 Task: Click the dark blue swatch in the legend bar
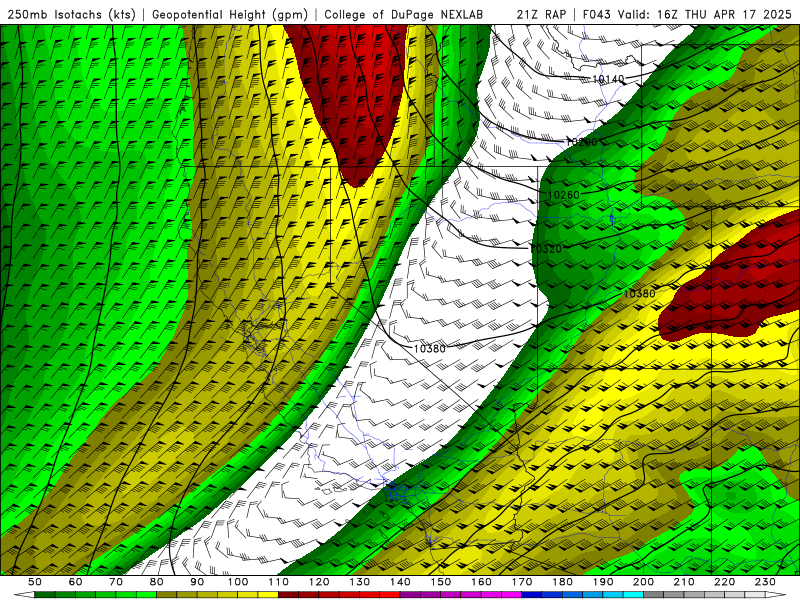coord(532,595)
